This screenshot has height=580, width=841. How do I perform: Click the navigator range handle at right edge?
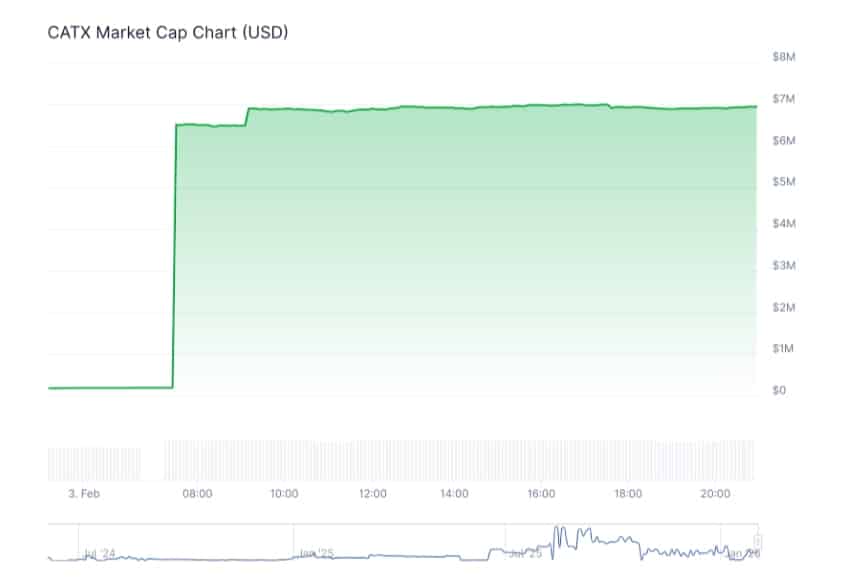(x=757, y=541)
